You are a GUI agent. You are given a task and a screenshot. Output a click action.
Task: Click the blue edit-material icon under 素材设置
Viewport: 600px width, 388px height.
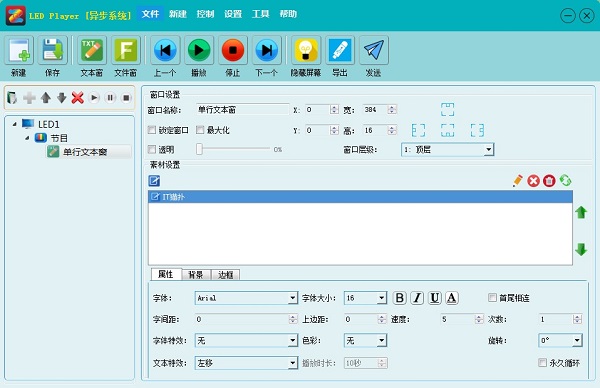click(154, 181)
